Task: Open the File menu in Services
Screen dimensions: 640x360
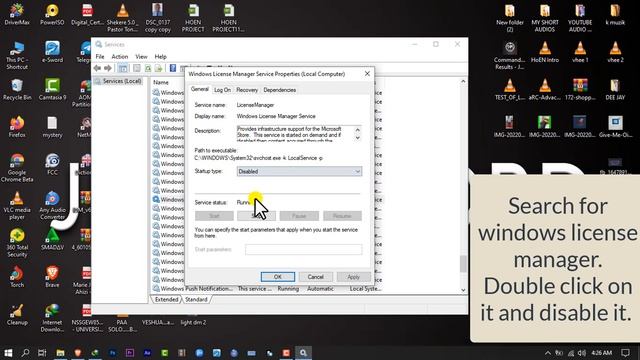Action: click(x=100, y=57)
